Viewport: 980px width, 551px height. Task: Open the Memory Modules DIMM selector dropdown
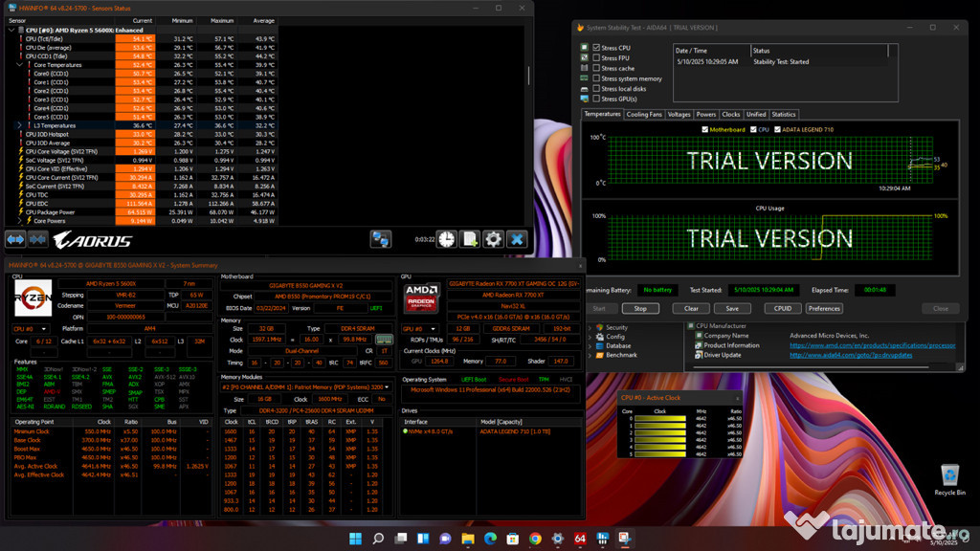[x=305, y=387]
